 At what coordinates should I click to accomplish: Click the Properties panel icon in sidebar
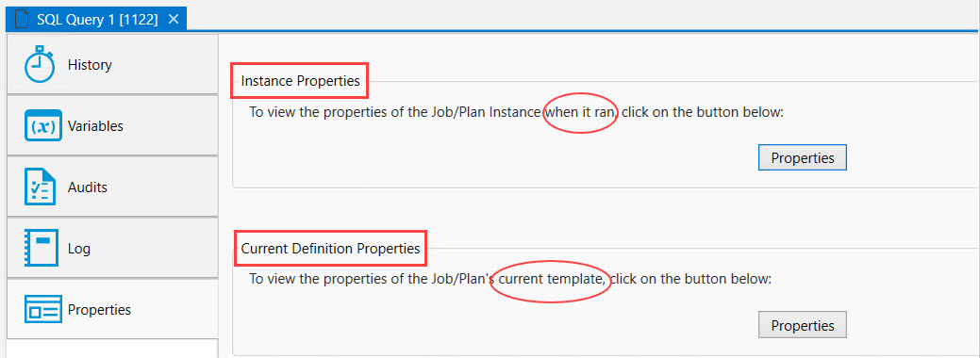pos(42,309)
